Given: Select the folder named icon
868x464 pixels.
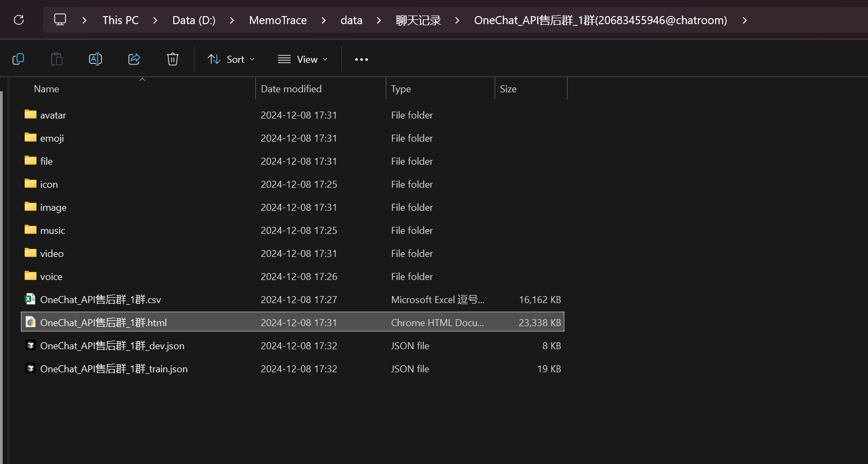Looking at the screenshot, I should pos(49,185).
